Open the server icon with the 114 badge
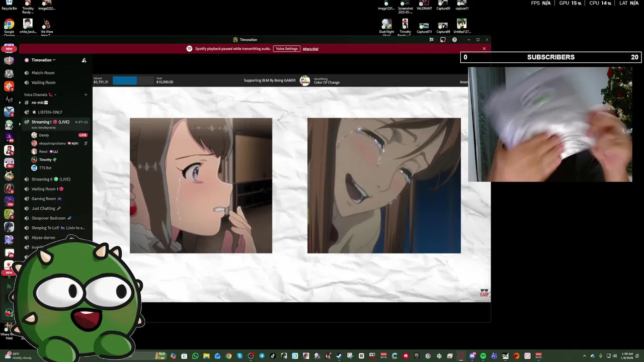 coord(9,201)
